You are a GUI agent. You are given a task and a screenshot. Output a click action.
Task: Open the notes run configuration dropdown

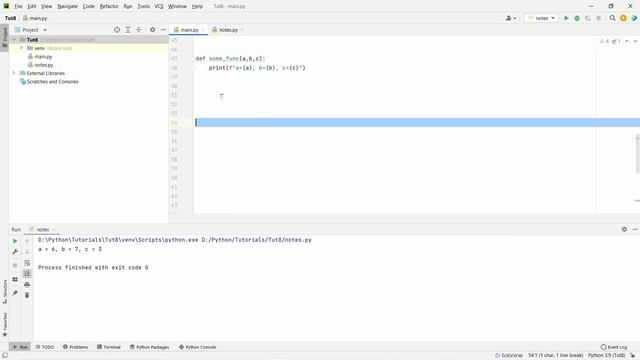(541, 18)
